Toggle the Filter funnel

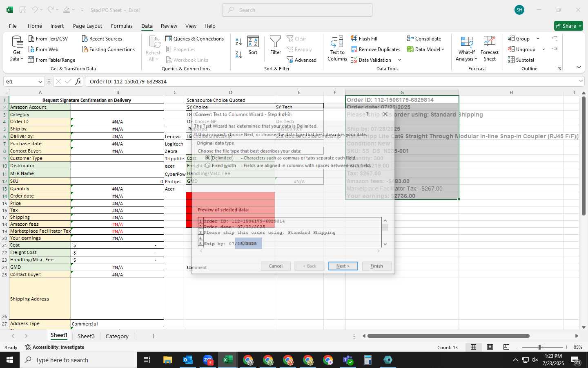point(276,45)
